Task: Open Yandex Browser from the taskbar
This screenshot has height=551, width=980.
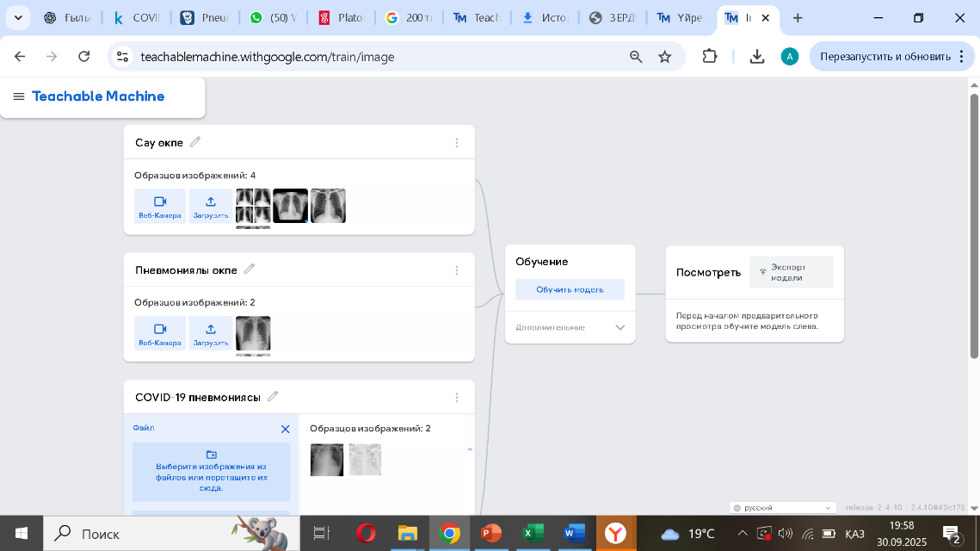Action: (x=616, y=534)
